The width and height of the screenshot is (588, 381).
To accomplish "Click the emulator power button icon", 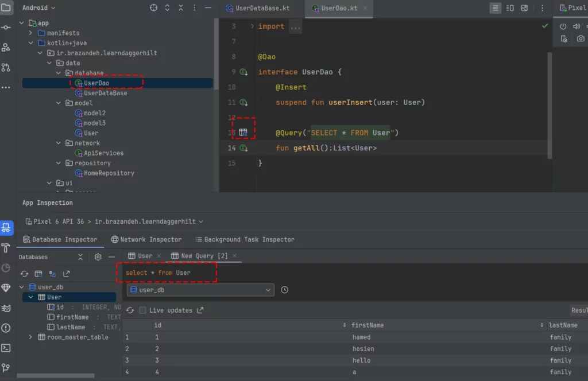I will [563, 26].
